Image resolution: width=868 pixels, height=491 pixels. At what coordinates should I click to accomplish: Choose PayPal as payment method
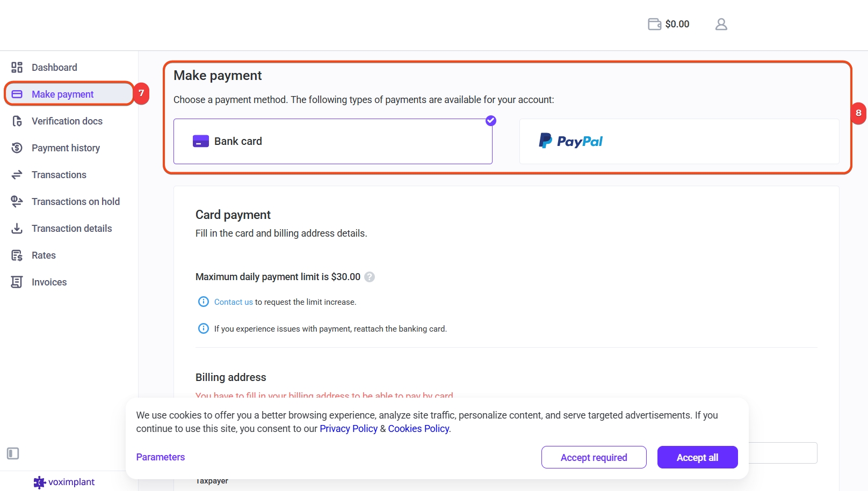[x=679, y=141]
